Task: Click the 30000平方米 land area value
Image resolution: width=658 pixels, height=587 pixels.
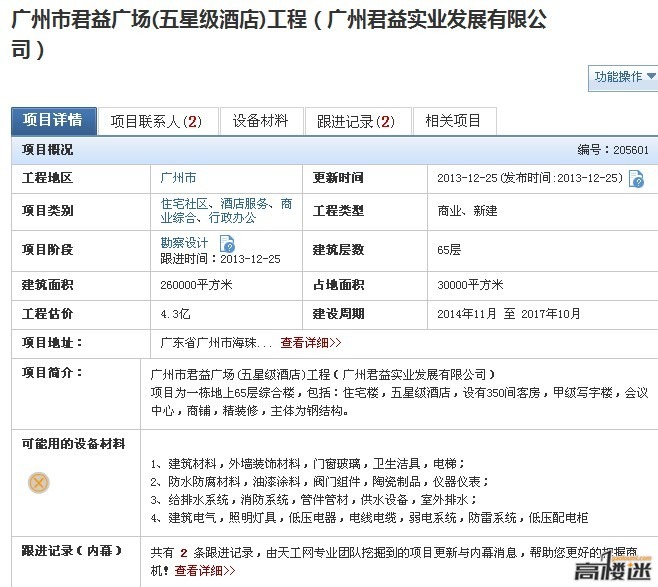Action: pyautogui.click(x=470, y=285)
